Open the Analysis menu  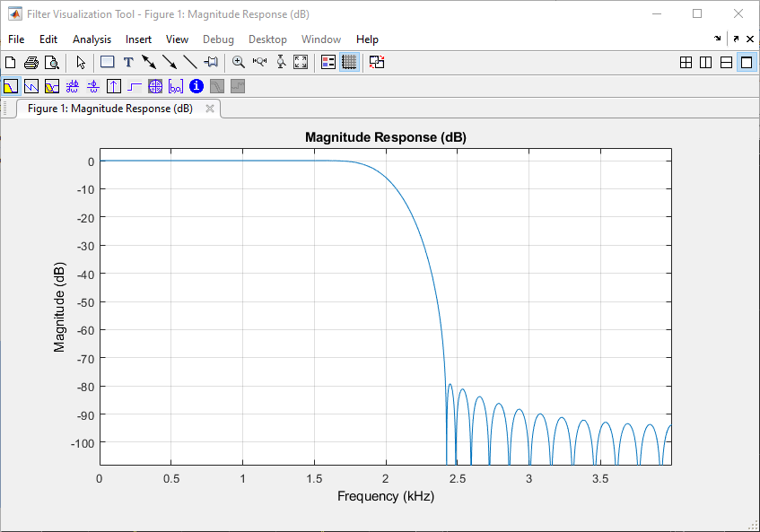[92, 39]
